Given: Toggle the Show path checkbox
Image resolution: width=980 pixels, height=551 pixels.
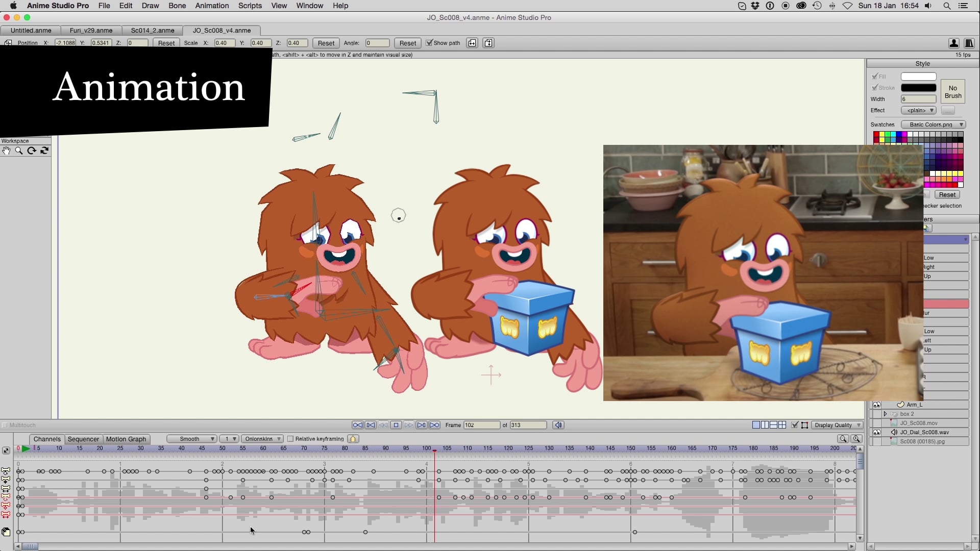Looking at the screenshot, I should [429, 43].
